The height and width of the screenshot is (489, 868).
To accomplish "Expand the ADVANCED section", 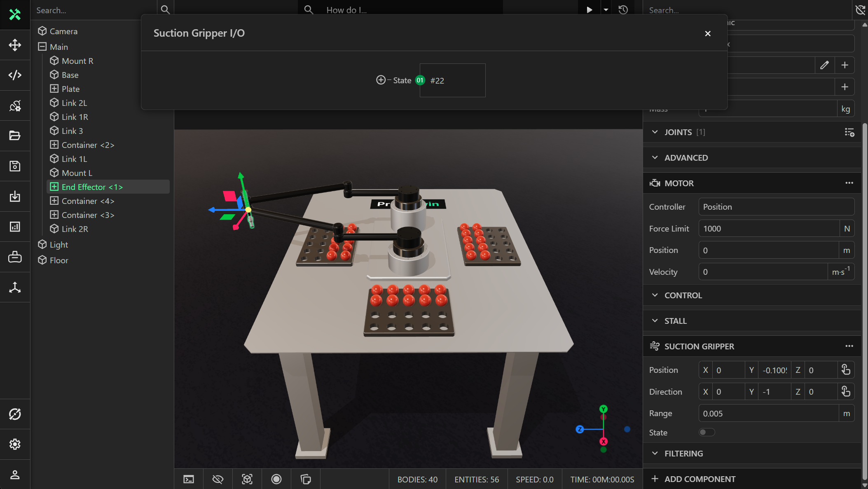I will click(x=686, y=158).
